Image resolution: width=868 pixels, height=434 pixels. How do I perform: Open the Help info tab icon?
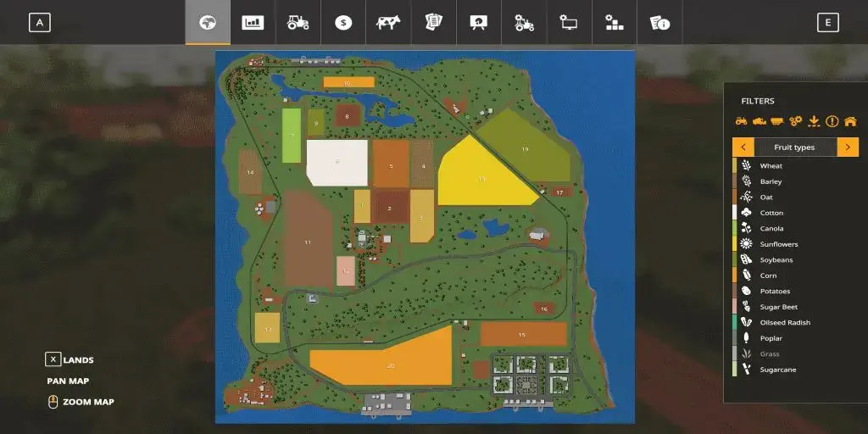pos(659,23)
